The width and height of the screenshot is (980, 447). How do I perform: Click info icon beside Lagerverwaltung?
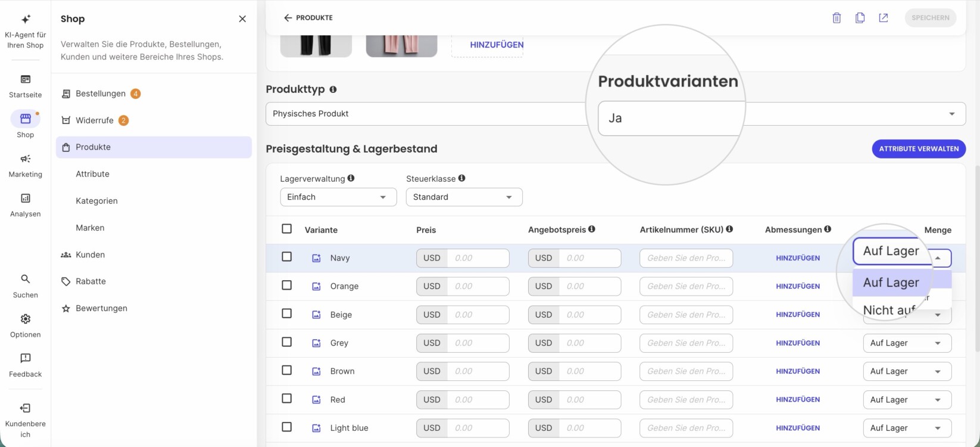point(351,178)
